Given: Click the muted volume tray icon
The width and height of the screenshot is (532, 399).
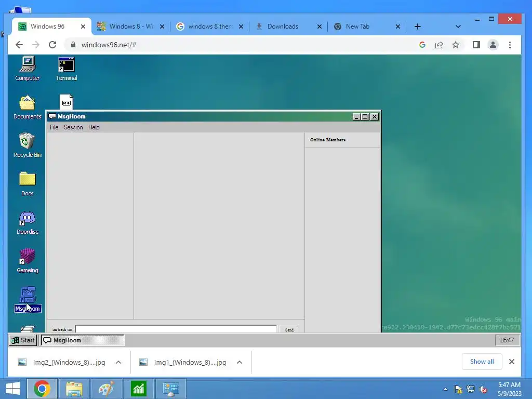Looking at the screenshot, I should tap(483, 389).
